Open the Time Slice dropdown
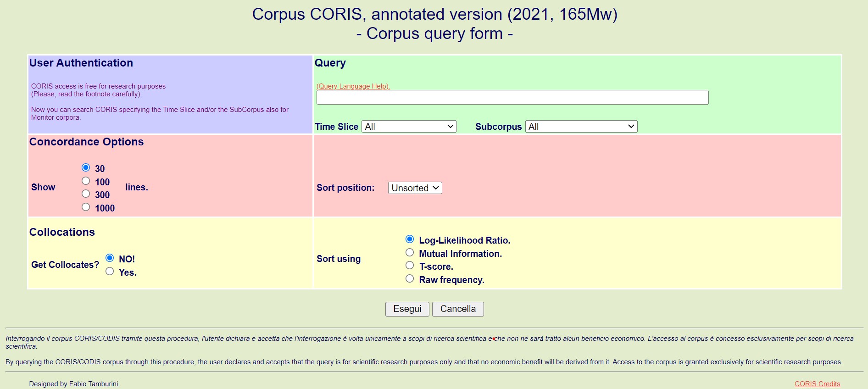This screenshot has width=868, height=389. (x=409, y=127)
